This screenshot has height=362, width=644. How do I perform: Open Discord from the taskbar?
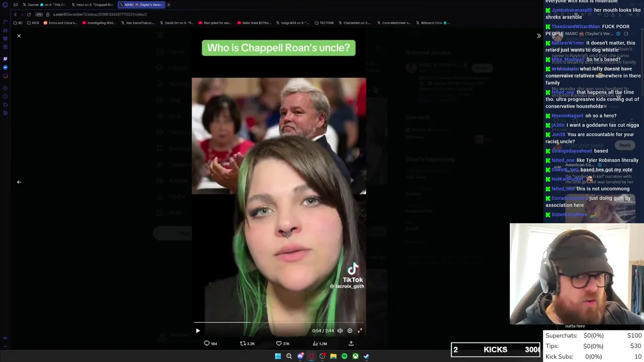[x=300, y=356]
